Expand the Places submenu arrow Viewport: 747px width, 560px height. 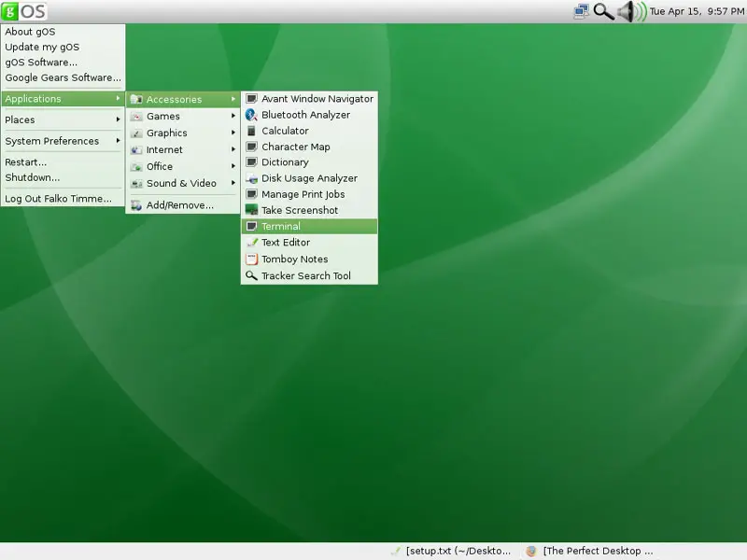(118, 119)
